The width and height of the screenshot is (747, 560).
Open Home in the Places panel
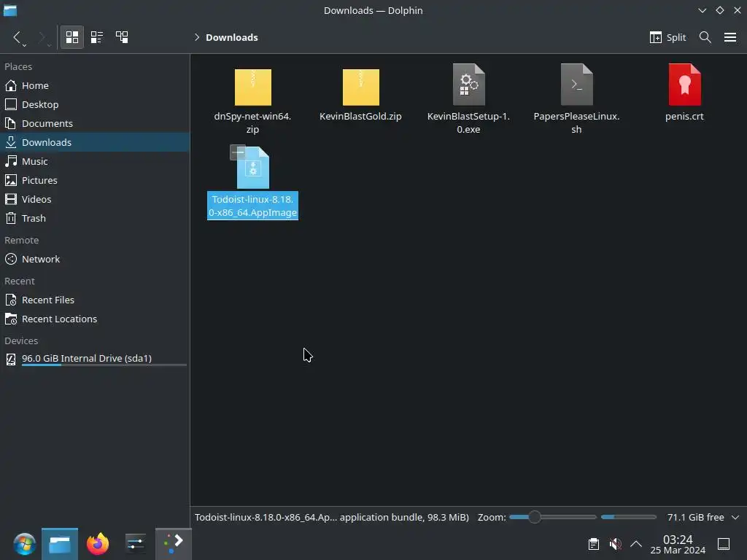click(95, 85)
